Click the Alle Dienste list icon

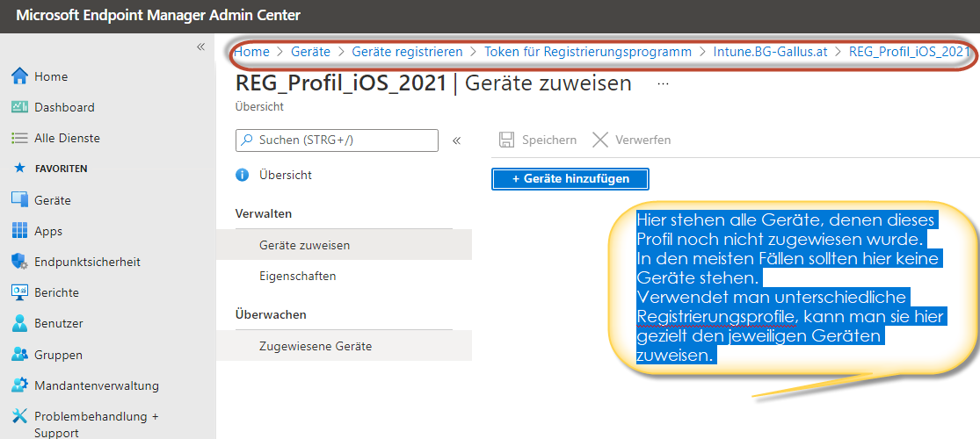pos(20,138)
